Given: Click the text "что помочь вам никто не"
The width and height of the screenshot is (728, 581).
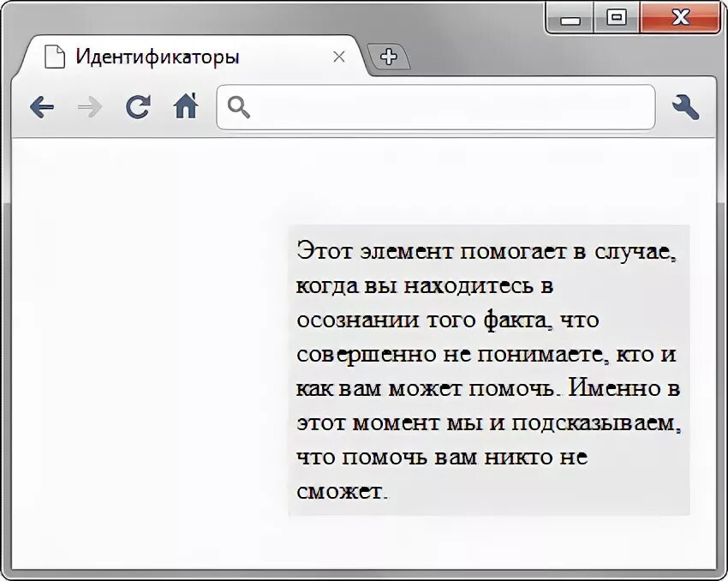Looking at the screenshot, I should [442, 458].
